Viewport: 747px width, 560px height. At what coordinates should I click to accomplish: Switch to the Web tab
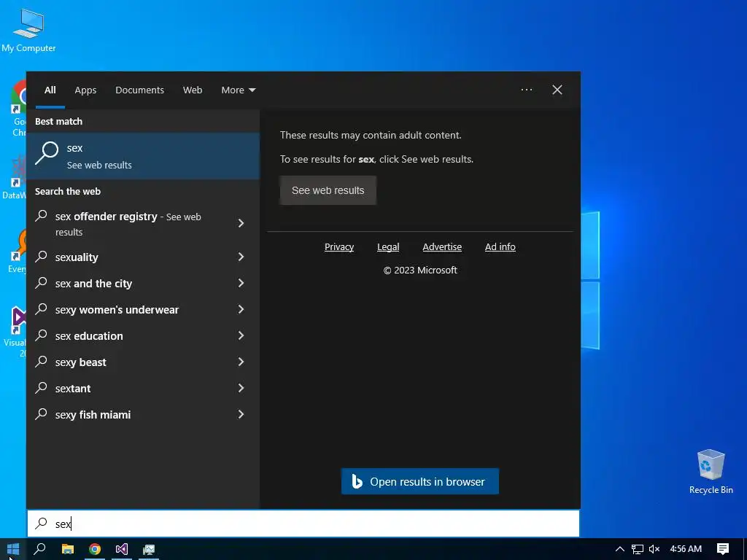point(193,90)
